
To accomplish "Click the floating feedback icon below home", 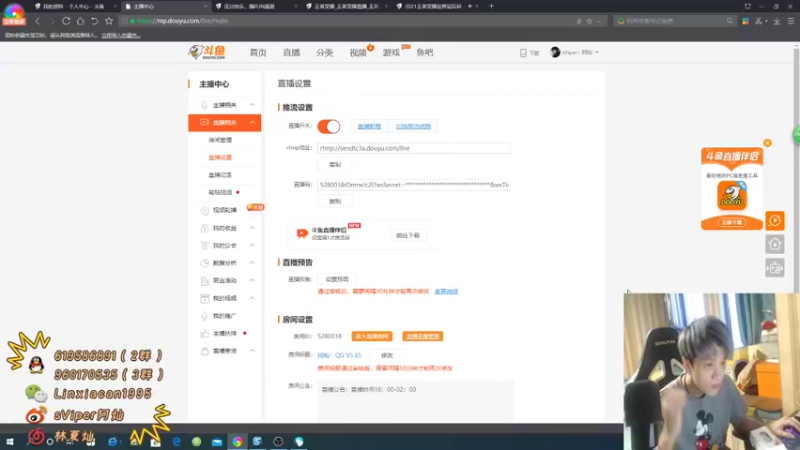I will coord(774,267).
